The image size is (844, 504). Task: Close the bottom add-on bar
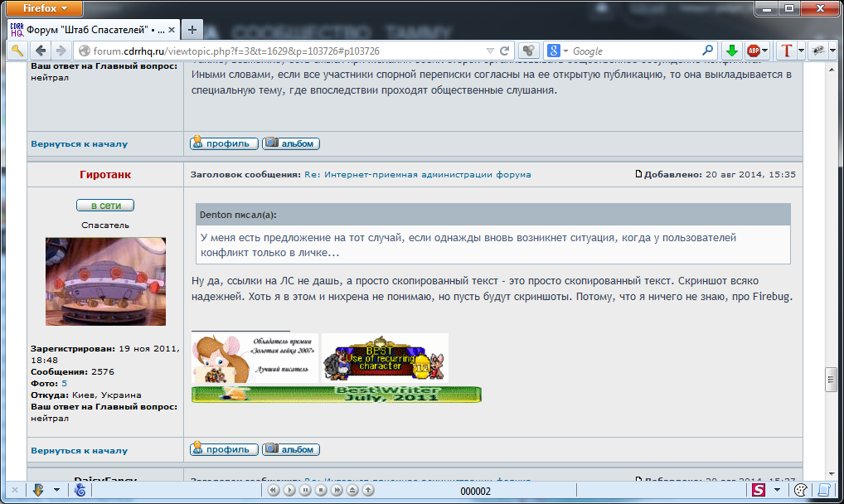(15, 490)
